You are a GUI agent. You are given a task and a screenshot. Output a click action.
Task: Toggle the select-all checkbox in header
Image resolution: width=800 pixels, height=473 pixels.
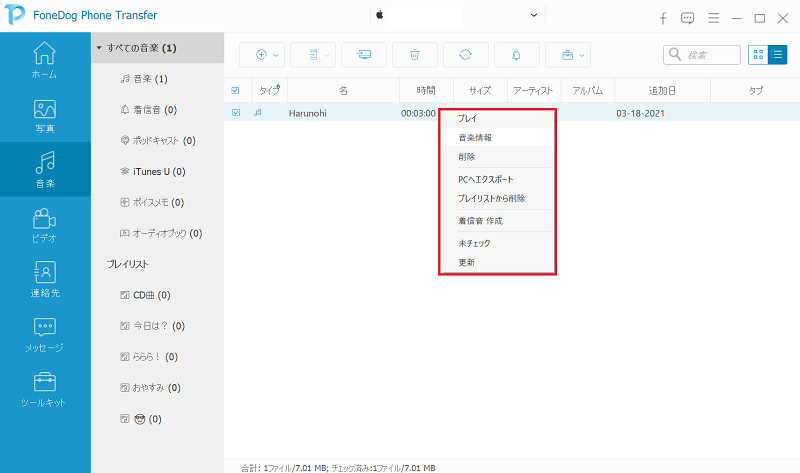(x=236, y=90)
